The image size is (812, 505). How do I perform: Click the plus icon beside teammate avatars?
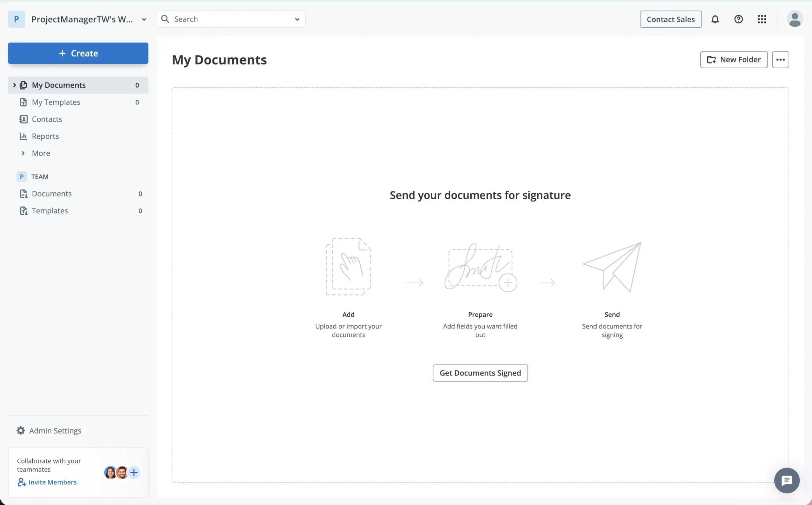point(134,472)
